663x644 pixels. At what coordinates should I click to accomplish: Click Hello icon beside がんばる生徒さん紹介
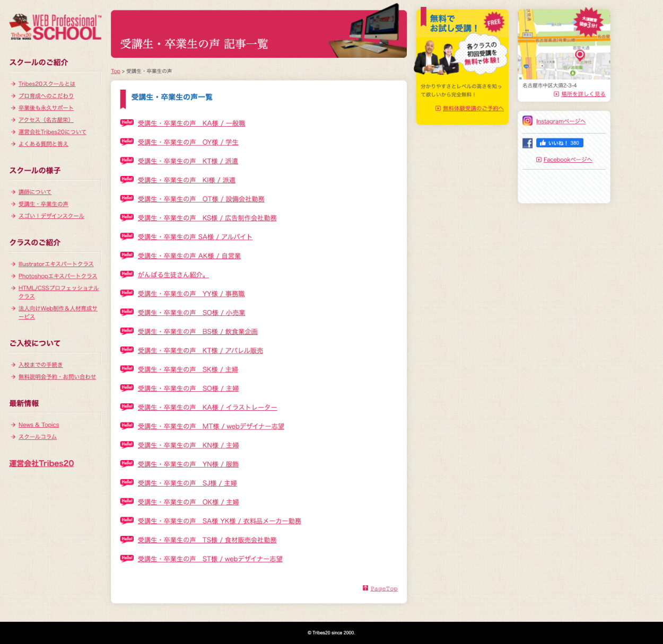click(x=127, y=274)
